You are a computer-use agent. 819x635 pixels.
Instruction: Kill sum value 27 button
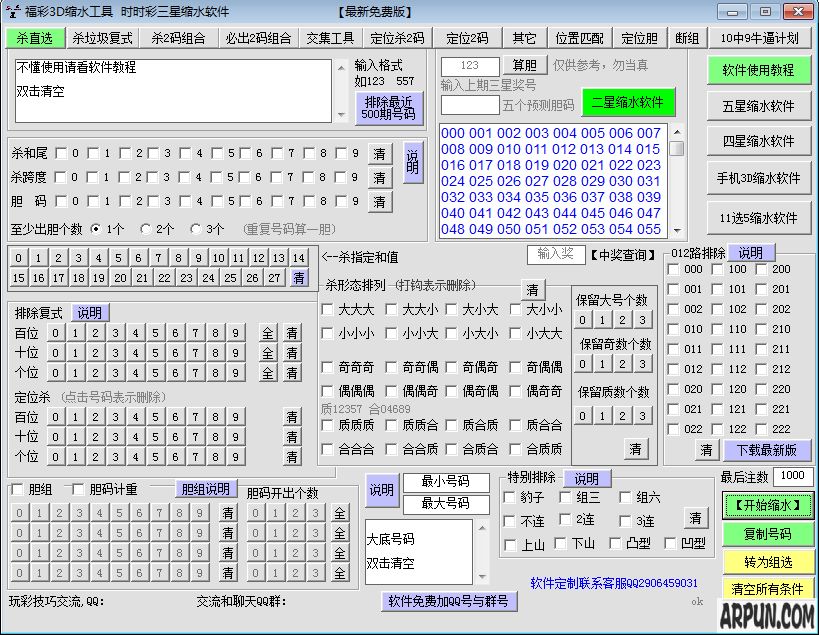pyautogui.click(x=274, y=278)
